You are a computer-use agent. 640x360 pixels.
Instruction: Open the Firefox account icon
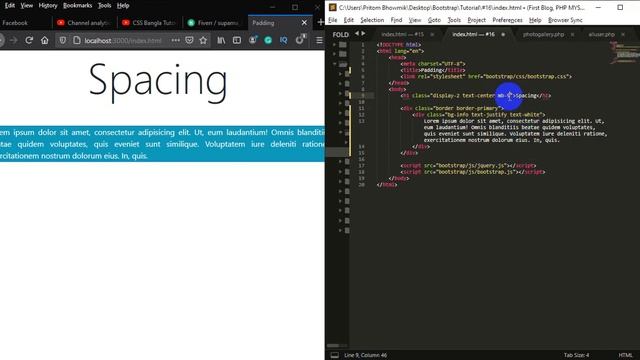(253, 40)
